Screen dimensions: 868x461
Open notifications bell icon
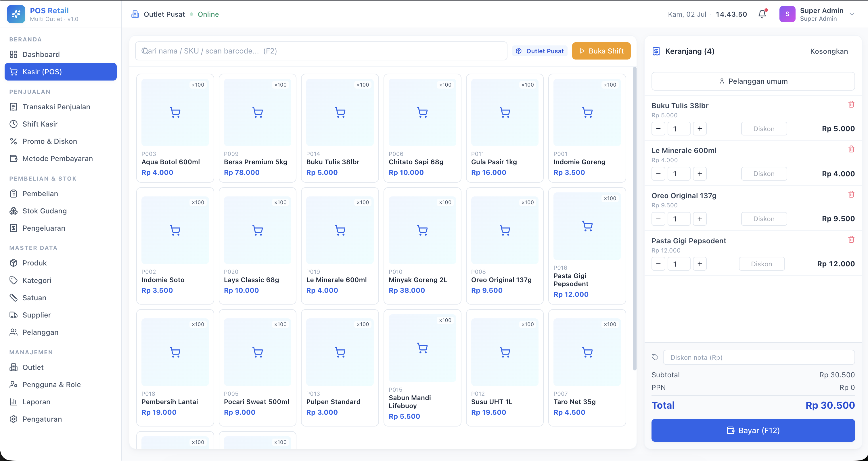(x=762, y=14)
